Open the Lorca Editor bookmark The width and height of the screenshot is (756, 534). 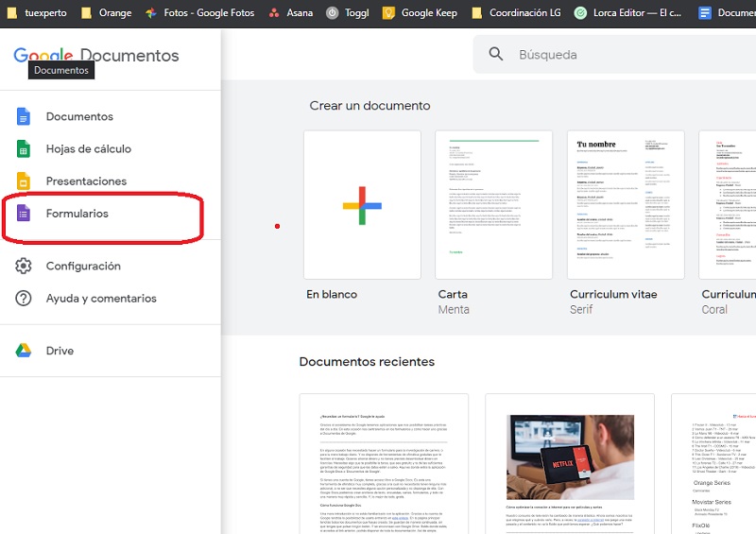click(x=627, y=13)
